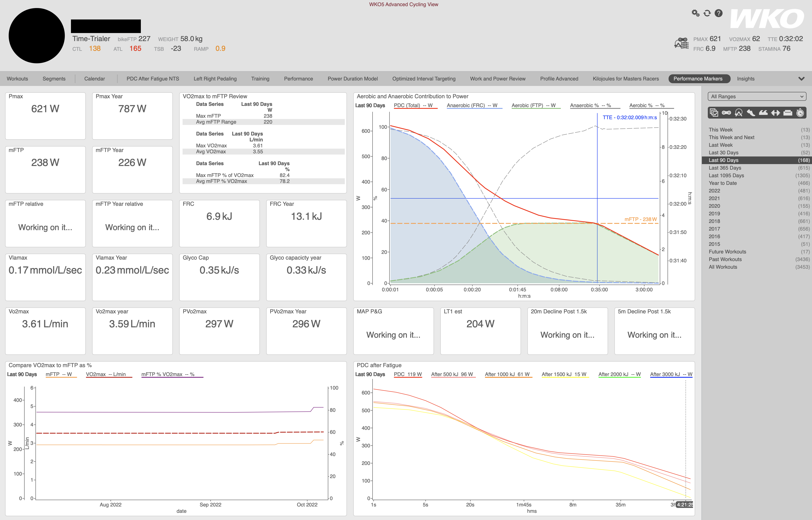Click the 4:21:25 cursor time label
Screen dimensions: 812x520
(x=685, y=505)
